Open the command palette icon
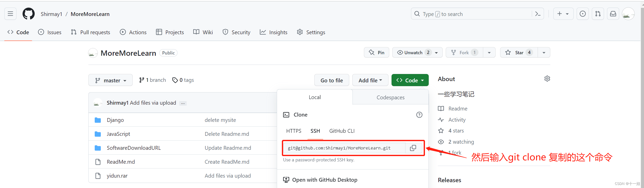 tap(538, 14)
